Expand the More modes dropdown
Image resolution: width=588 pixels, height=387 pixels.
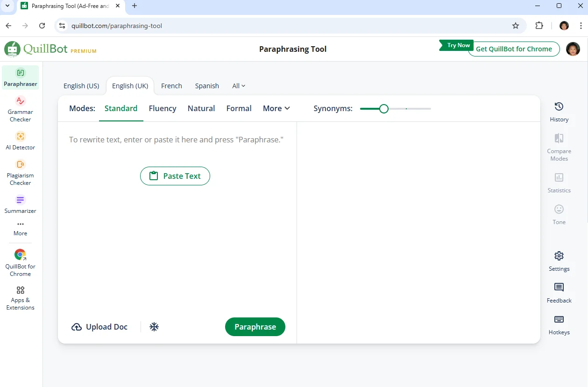click(276, 108)
